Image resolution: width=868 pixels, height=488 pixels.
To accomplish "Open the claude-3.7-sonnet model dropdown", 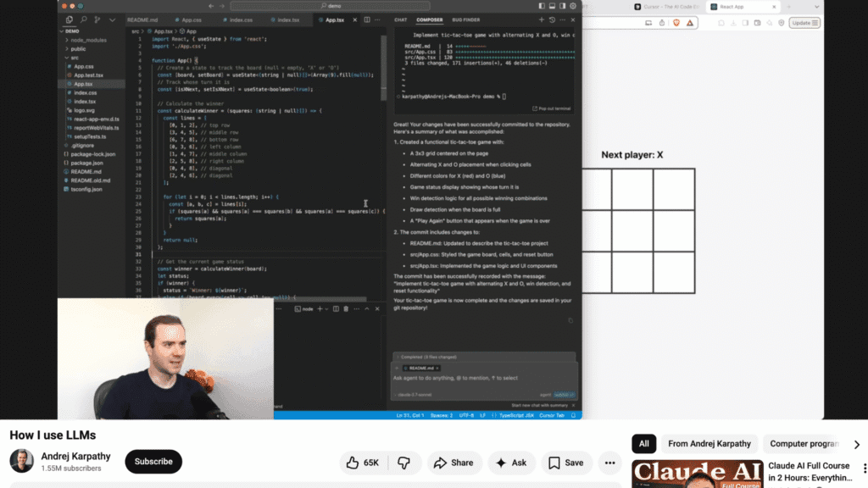I will pyautogui.click(x=414, y=395).
